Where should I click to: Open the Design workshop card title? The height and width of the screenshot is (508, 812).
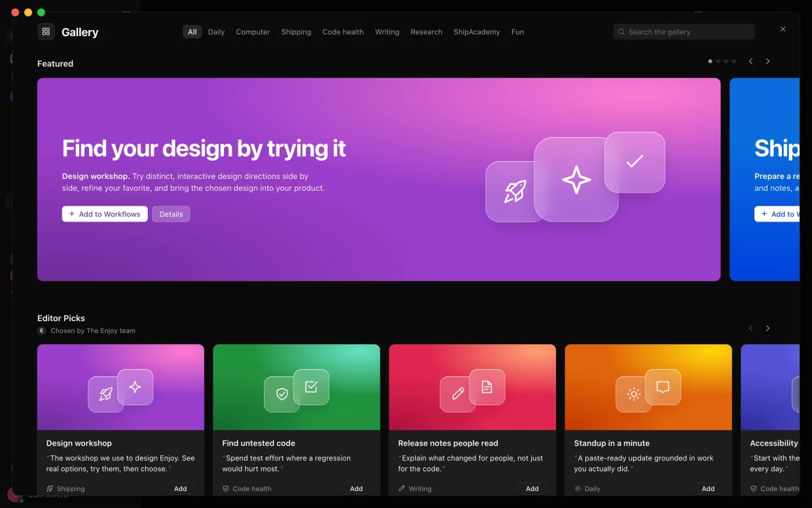[x=79, y=443]
